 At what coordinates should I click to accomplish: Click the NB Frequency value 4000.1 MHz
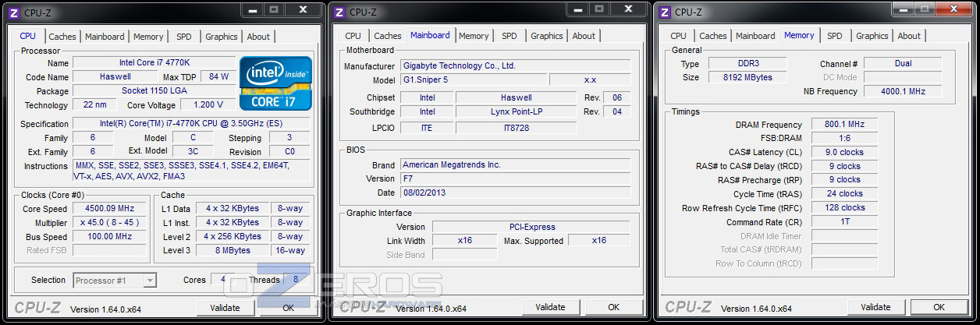pyautogui.click(x=903, y=92)
